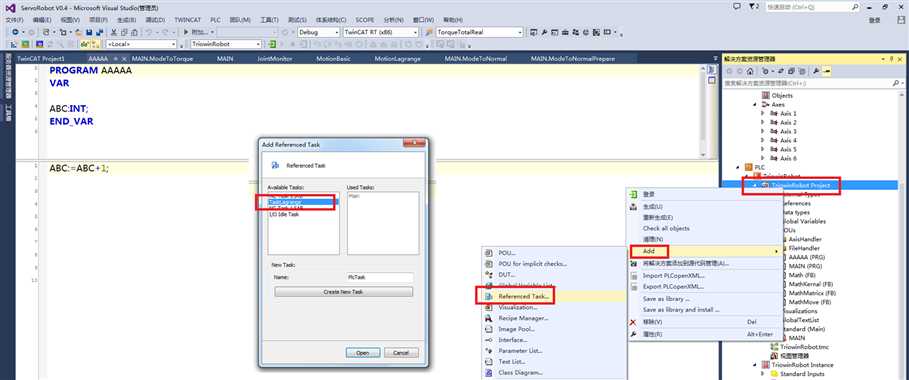Screen dimensions: 909x380
Task: Open the SCOPE menu
Action: coord(365,20)
